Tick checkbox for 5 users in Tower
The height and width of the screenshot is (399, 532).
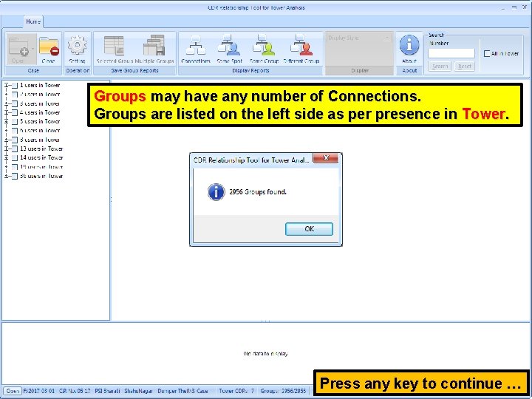click(15, 121)
